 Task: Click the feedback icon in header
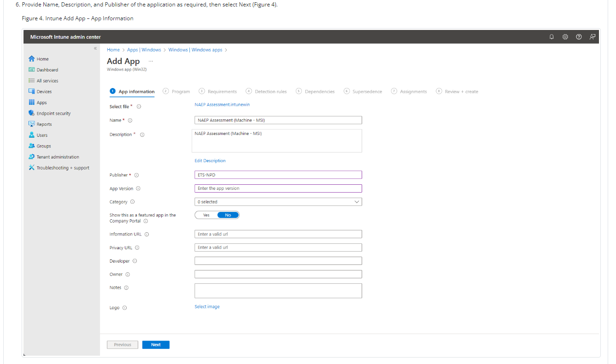[x=593, y=37]
